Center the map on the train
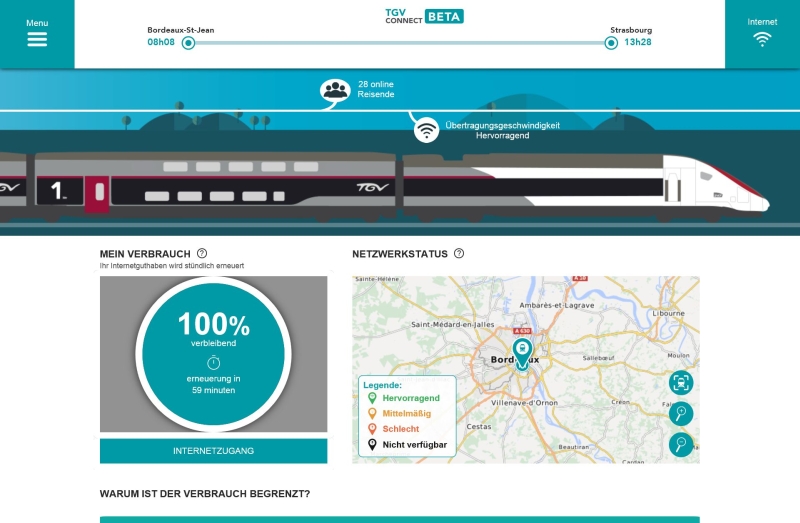The height and width of the screenshot is (523, 800). pyautogui.click(x=681, y=382)
